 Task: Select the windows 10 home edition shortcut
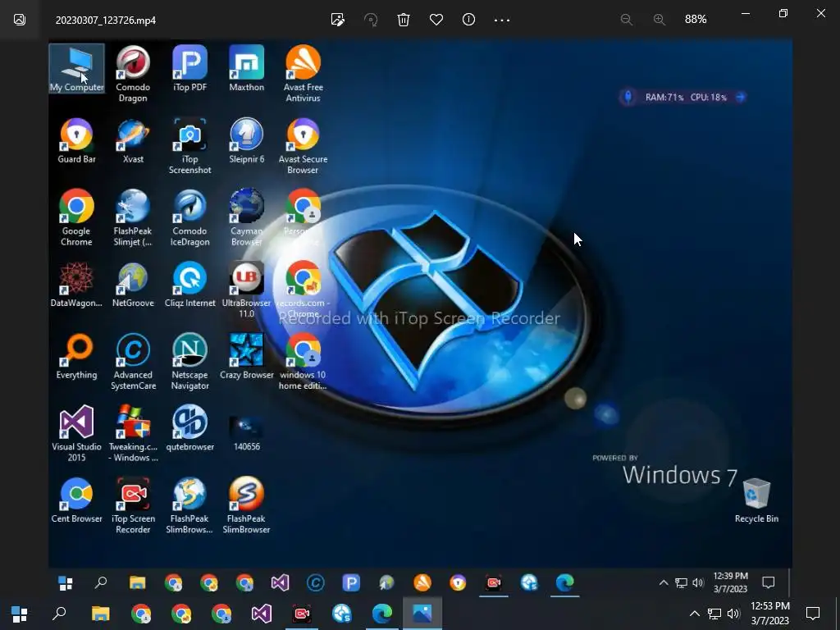[x=304, y=362]
